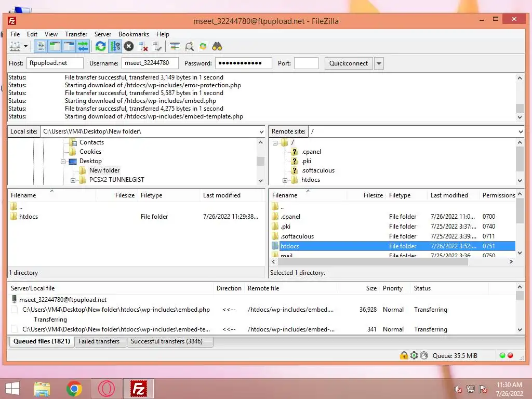Toggle synchronized browsing
The image size is (532, 399).
[203, 46]
